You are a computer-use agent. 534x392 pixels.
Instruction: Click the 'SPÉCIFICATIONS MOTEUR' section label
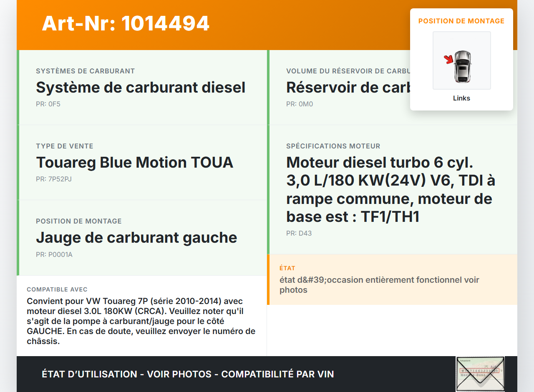coord(333,146)
